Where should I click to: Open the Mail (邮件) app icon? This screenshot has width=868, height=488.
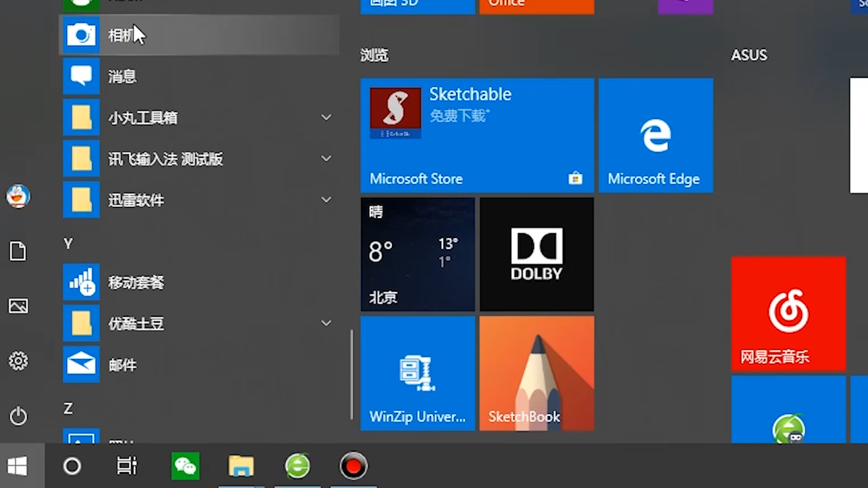tap(81, 364)
